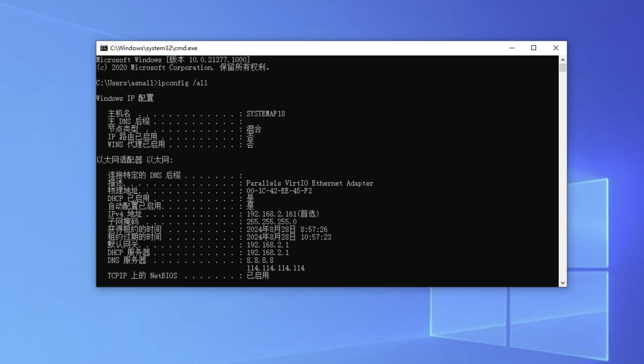
Task: Click the cmd.exe icon in title bar
Action: click(x=104, y=48)
